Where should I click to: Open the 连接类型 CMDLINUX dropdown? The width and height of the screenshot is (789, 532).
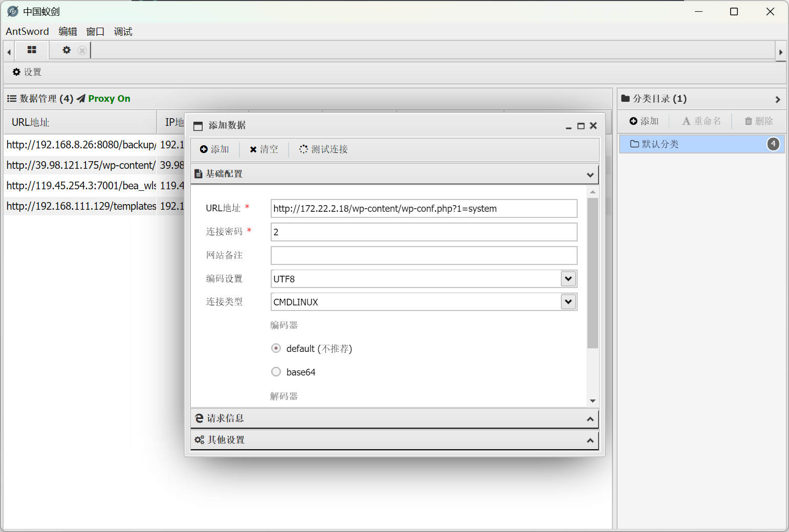[x=568, y=302]
